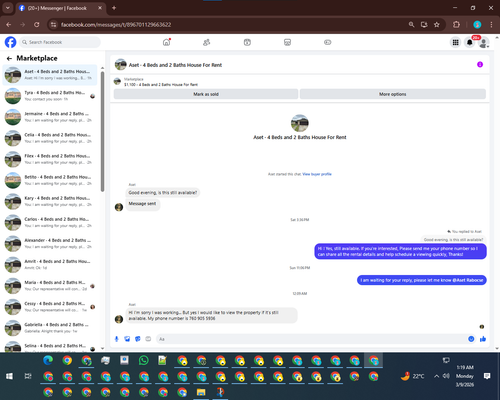Open the Action Center notification icon

point(487,376)
